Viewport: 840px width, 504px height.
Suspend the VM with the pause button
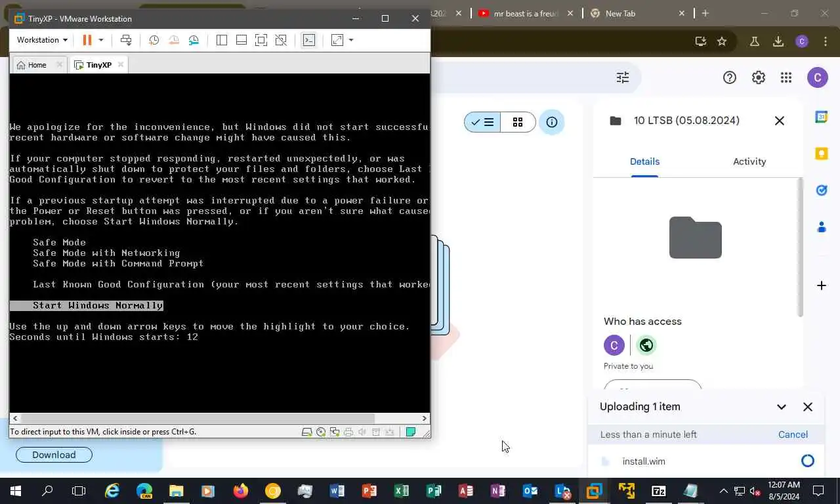[x=87, y=40]
